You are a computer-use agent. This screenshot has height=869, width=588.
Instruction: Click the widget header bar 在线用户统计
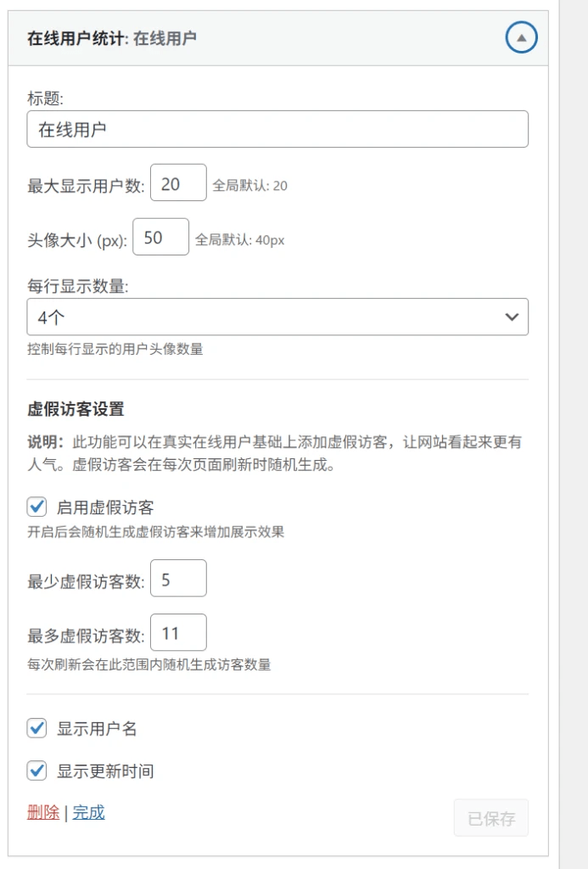[x=255, y=37]
